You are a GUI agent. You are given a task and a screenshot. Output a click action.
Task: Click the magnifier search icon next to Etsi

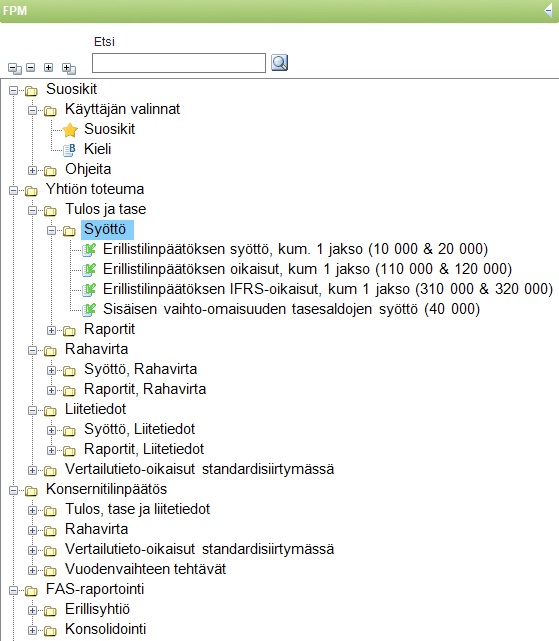(280, 63)
